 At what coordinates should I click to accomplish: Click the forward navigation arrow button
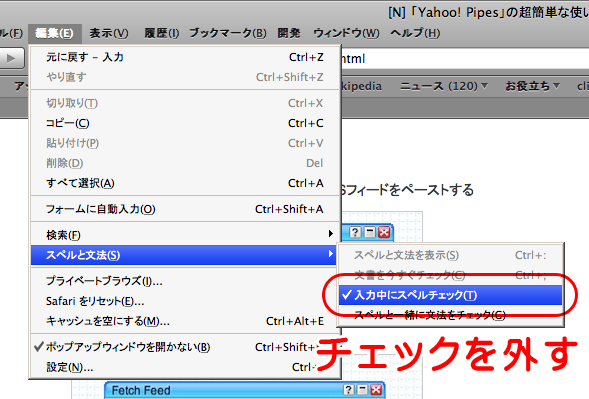click(x=11, y=58)
